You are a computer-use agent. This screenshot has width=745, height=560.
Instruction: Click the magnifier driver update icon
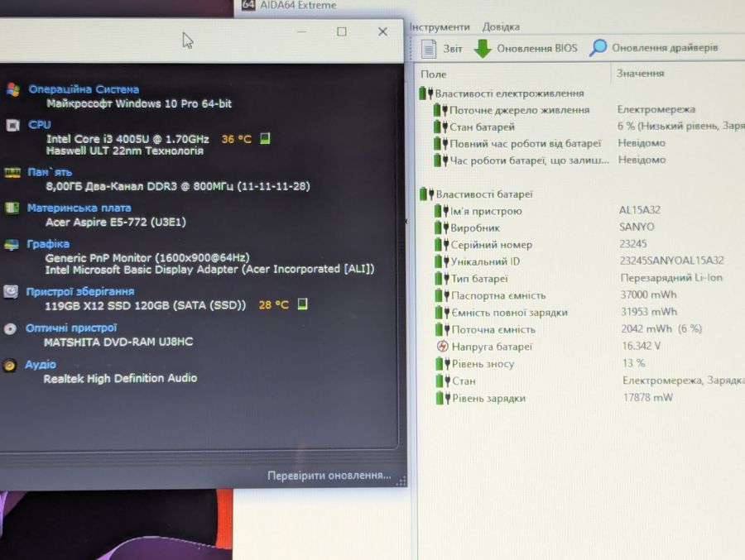pos(598,47)
